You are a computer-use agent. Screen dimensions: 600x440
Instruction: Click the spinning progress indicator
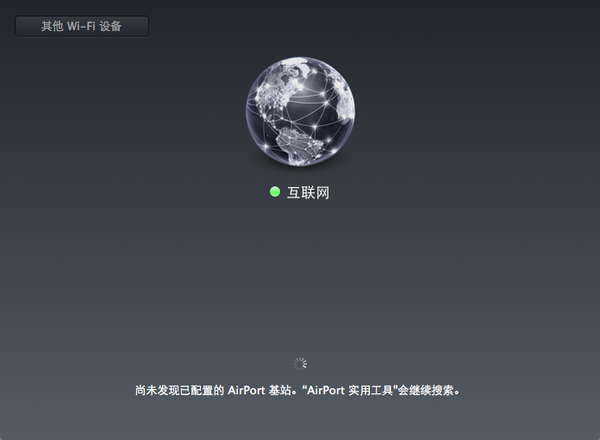tap(300, 364)
